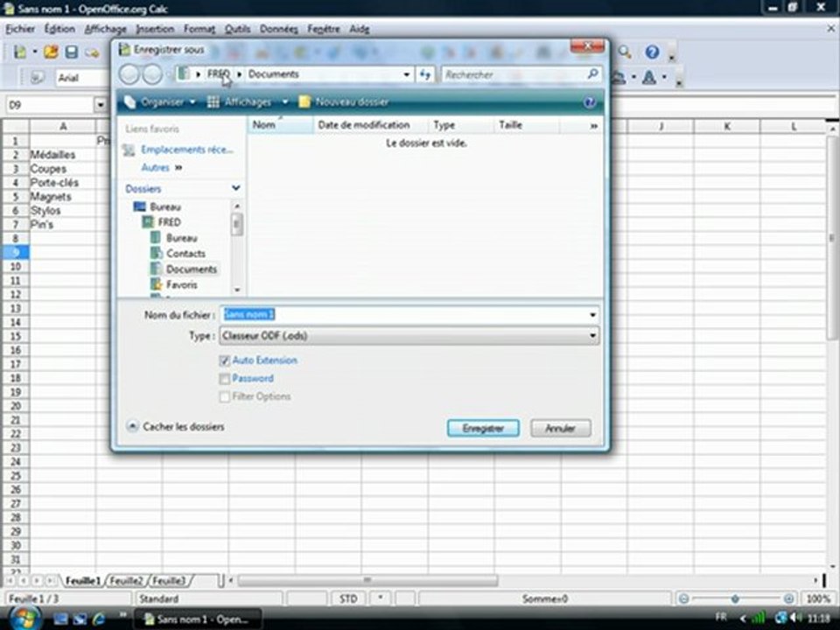Open the Insertion menu
The width and height of the screenshot is (840, 630).
155,29
